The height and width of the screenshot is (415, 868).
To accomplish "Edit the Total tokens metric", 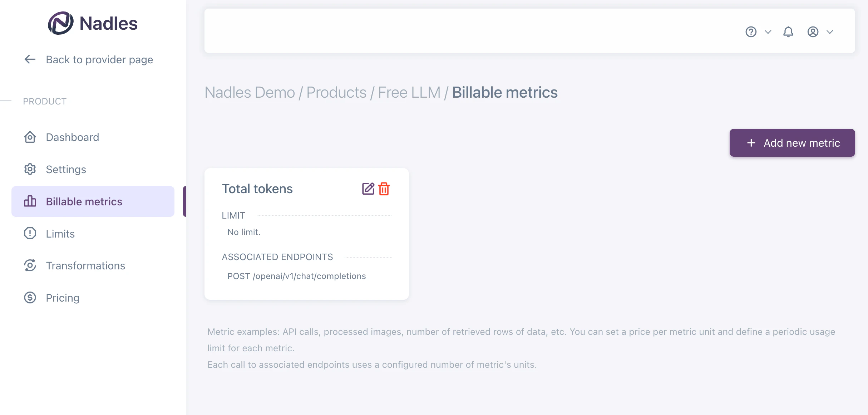I will (368, 189).
